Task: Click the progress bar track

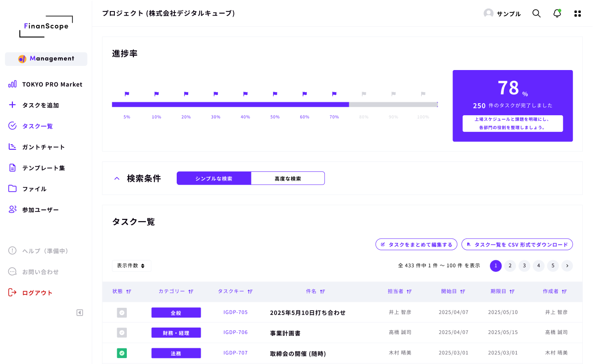Action: pos(275,105)
